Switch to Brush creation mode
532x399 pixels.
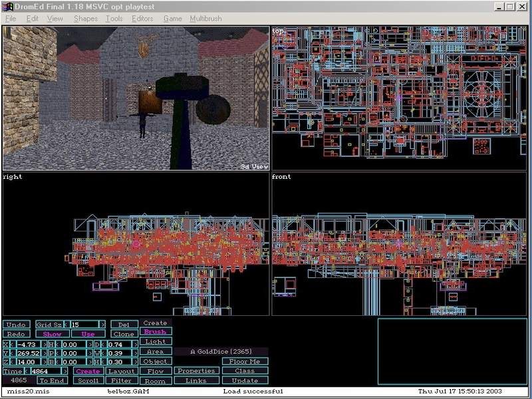156,331
